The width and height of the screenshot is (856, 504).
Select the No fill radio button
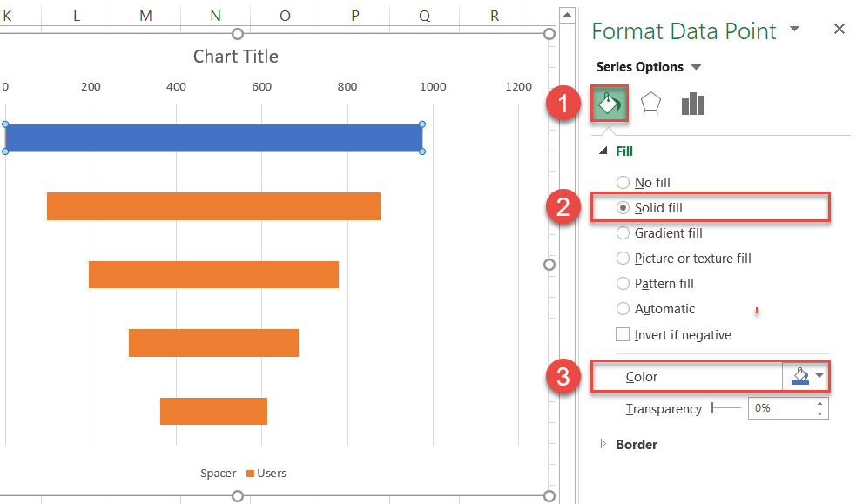(623, 183)
